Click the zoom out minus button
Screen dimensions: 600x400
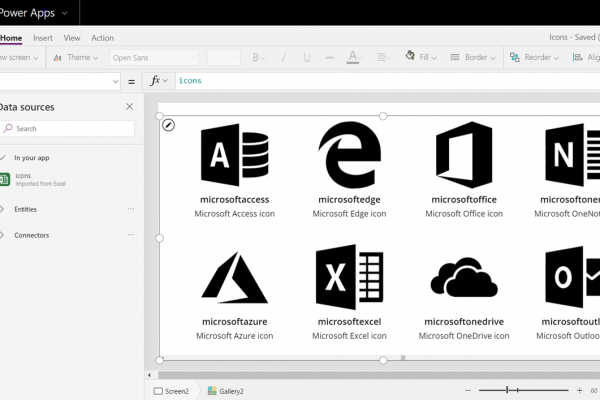pos(468,390)
